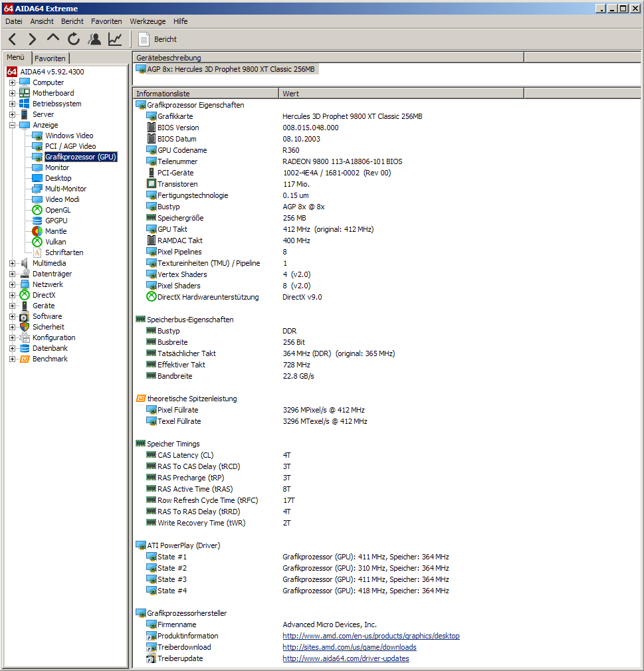Click the Datenbank database icon
The width and height of the screenshot is (644, 671).
[25, 348]
